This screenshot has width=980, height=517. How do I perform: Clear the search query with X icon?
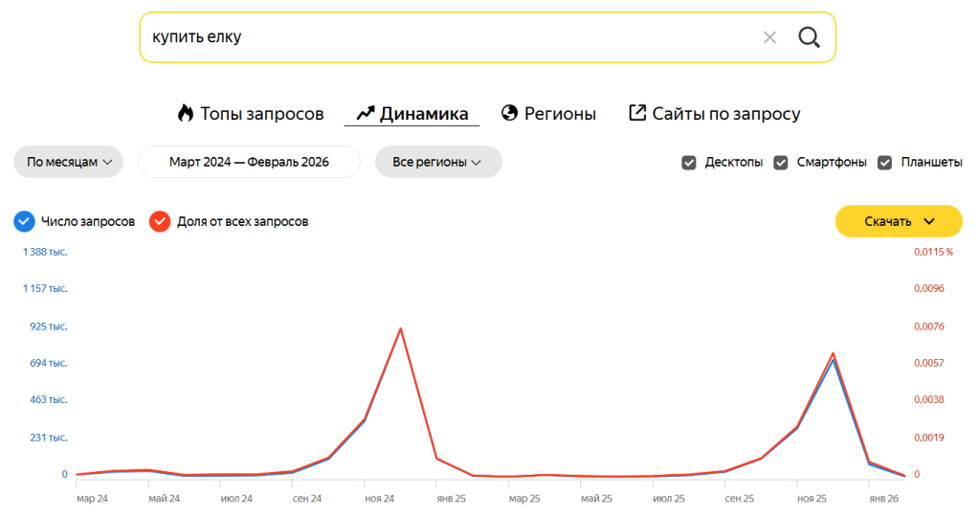769,37
